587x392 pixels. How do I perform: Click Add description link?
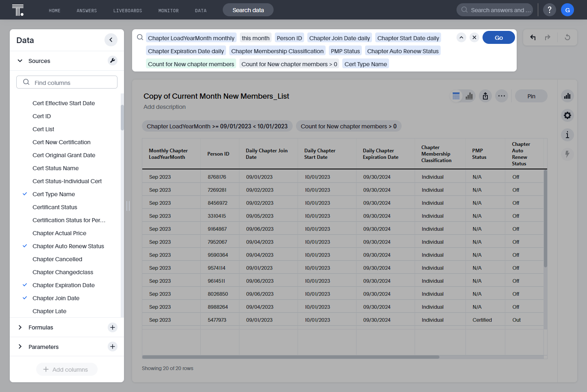click(x=165, y=107)
